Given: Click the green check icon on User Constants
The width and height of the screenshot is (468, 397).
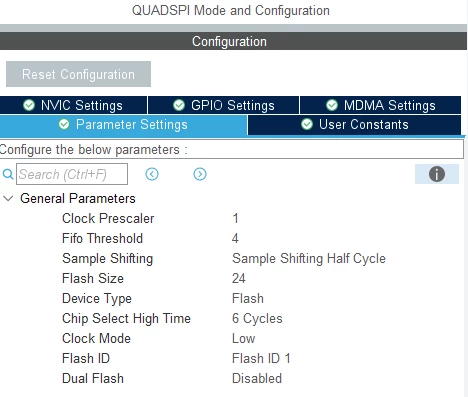Looking at the screenshot, I should (x=307, y=125).
